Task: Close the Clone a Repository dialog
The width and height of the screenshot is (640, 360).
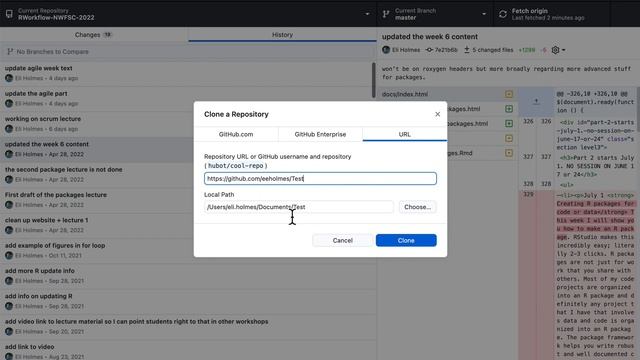Action: pyautogui.click(x=437, y=114)
